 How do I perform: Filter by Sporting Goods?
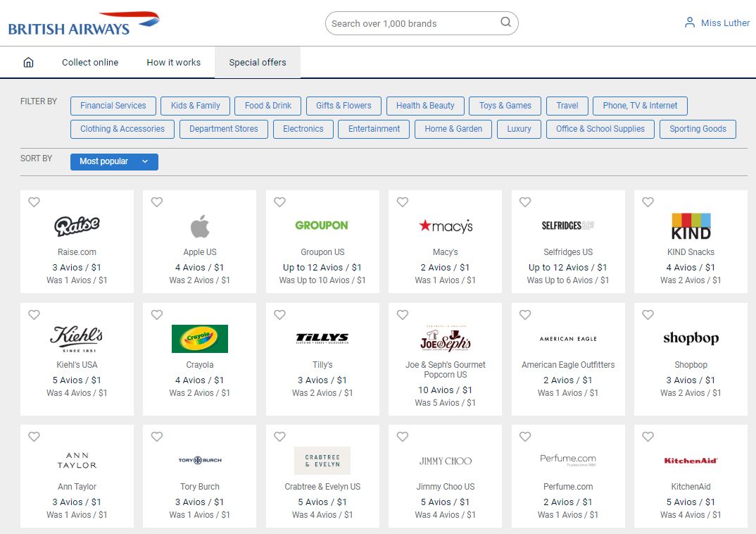698,129
